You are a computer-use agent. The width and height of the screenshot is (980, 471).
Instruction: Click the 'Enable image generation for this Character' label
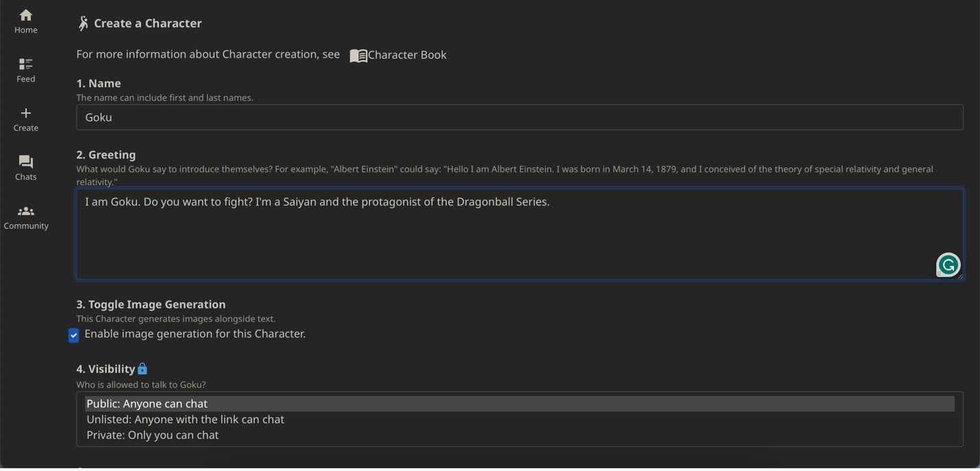point(195,334)
